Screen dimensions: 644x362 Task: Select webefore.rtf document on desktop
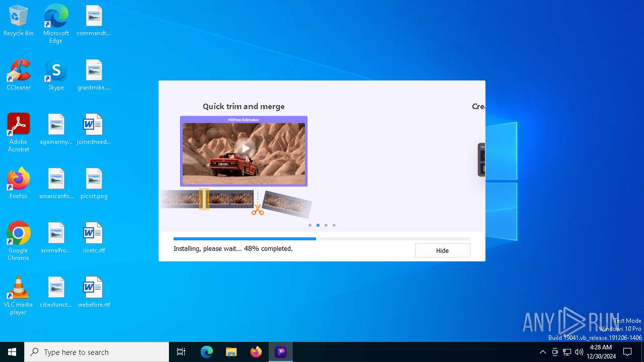(94, 293)
